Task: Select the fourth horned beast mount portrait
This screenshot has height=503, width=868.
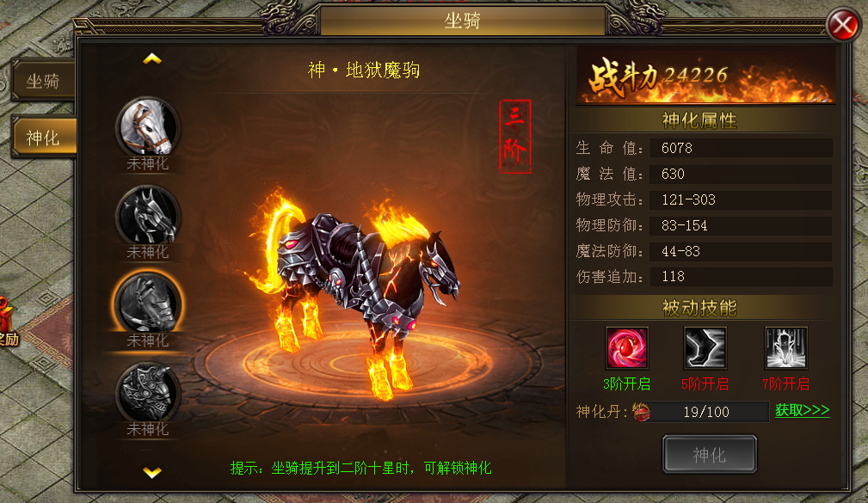Action: [x=147, y=392]
